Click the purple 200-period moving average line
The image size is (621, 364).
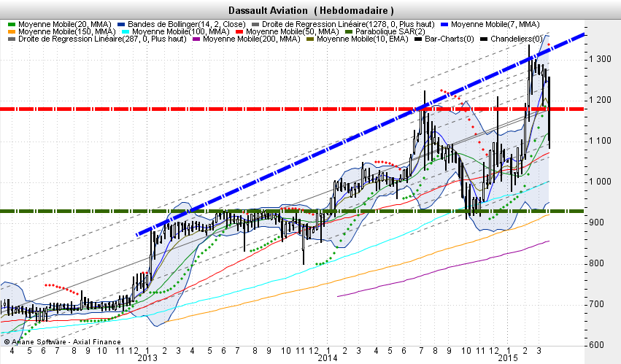[x=444, y=269]
